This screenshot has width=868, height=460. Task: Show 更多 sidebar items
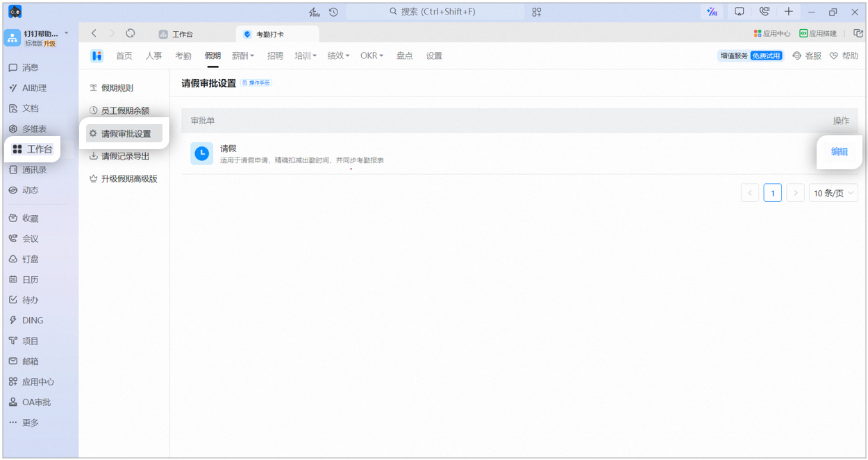[x=24, y=423]
